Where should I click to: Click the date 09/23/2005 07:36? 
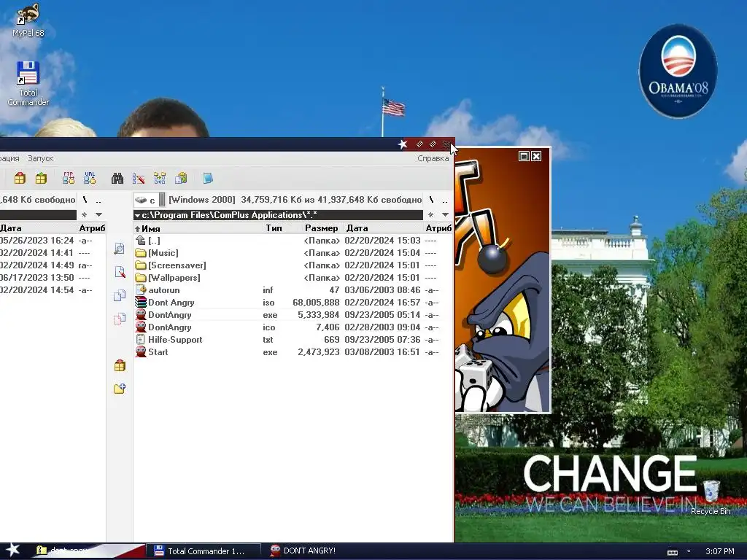pyautogui.click(x=382, y=340)
